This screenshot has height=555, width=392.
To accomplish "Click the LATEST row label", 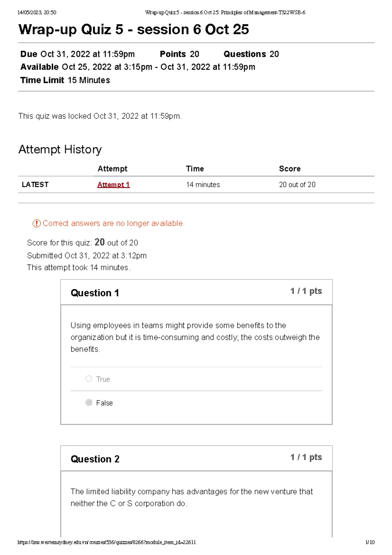I will coord(35,185).
